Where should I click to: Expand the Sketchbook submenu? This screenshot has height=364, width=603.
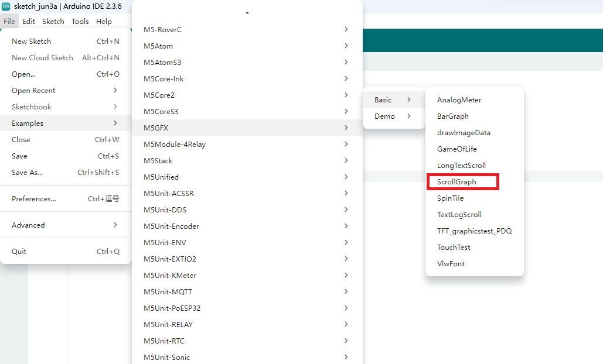66,107
